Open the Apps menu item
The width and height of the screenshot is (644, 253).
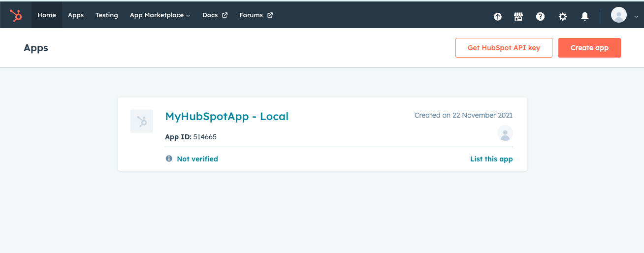pyautogui.click(x=76, y=15)
